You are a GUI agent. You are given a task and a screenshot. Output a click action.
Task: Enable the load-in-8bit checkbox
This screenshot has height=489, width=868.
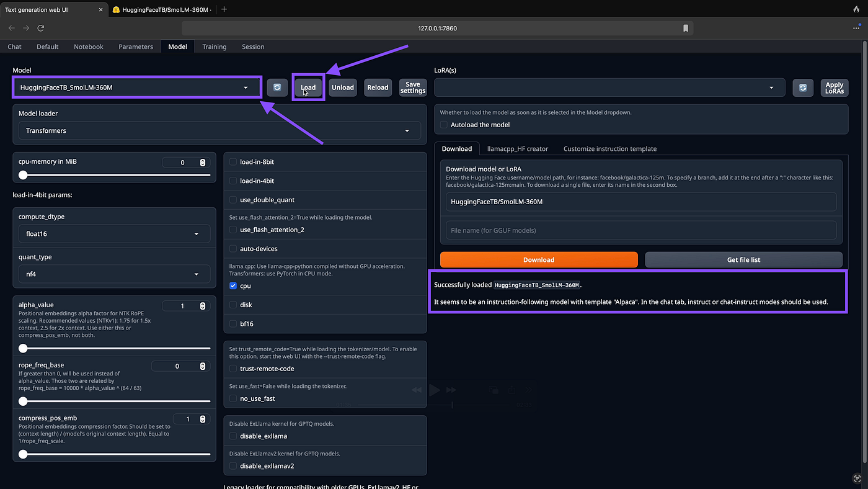[233, 162]
